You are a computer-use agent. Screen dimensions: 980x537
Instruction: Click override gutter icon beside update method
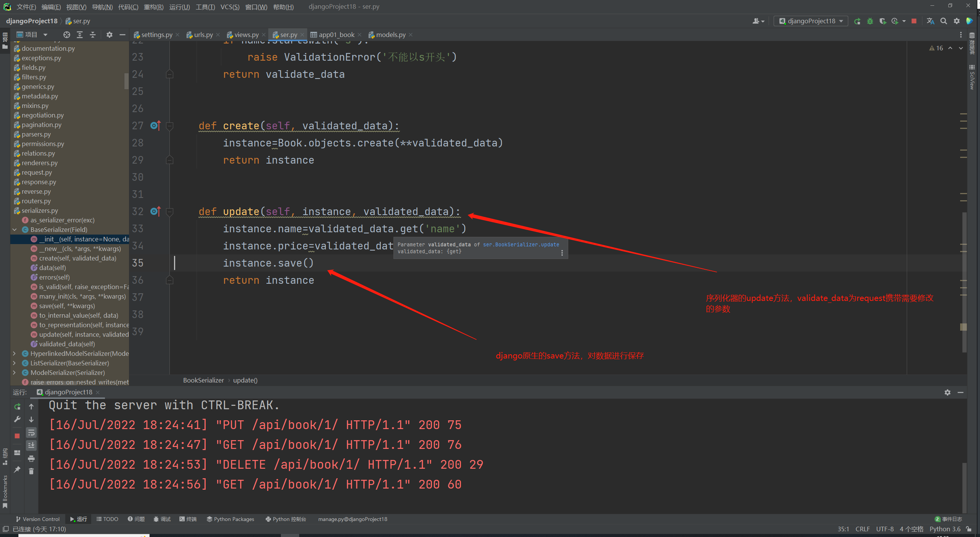coord(155,211)
